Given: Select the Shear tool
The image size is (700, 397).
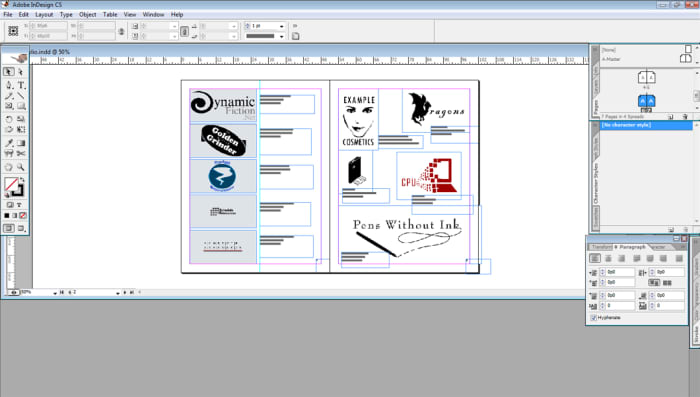Looking at the screenshot, I should pos(9,130).
